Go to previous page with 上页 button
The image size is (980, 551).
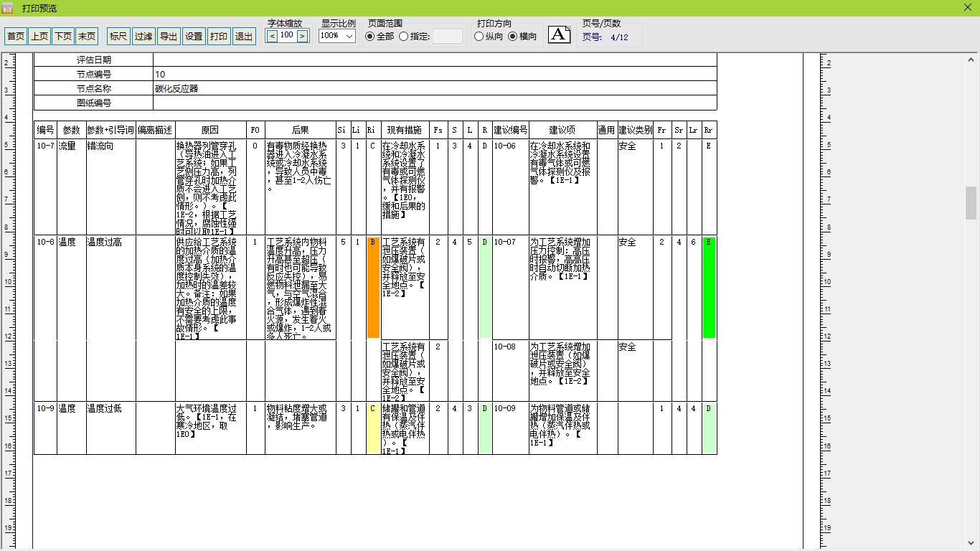point(39,36)
